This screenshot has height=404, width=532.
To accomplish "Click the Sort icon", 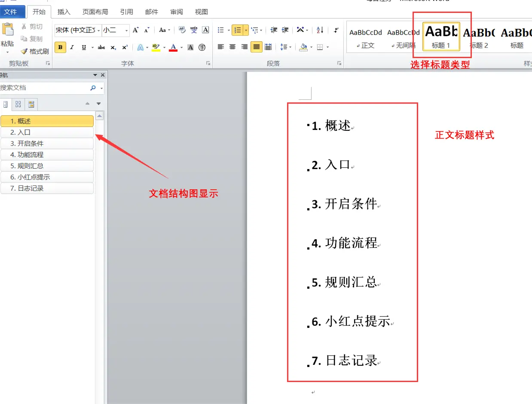I will [x=320, y=30].
